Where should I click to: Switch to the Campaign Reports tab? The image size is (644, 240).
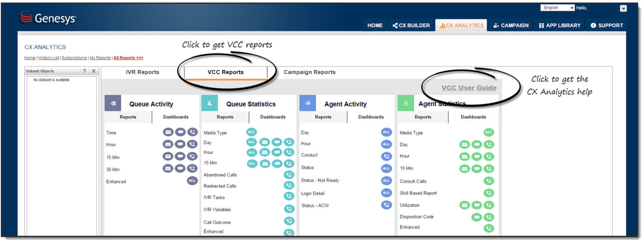310,72
